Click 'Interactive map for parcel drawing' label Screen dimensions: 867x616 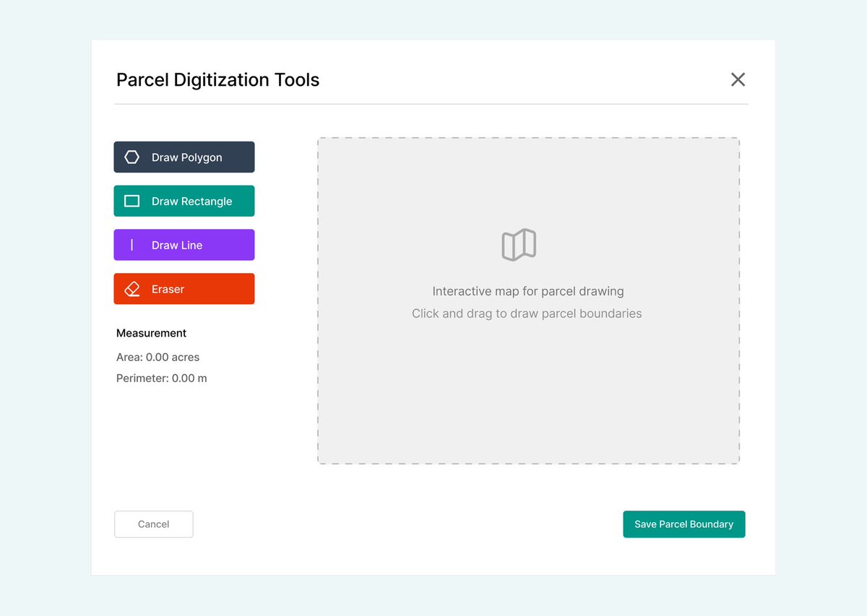527,291
